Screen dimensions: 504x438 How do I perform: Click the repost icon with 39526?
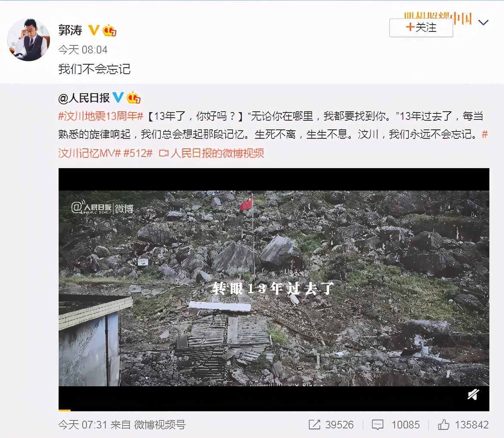pyautogui.click(x=314, y=425)
